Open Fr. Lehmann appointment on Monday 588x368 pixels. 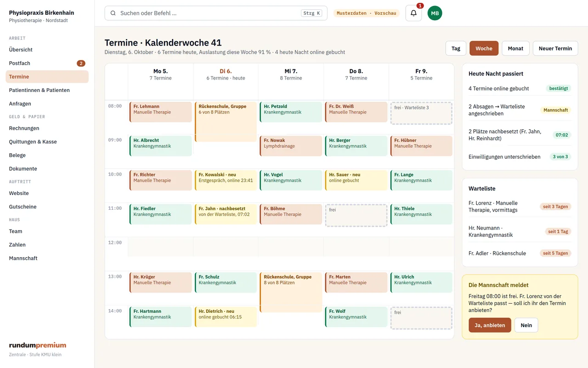161,112
